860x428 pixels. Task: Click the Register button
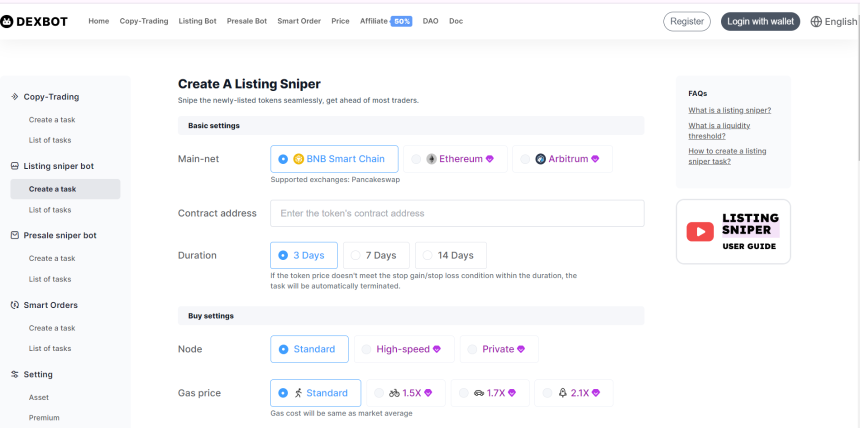687,21
